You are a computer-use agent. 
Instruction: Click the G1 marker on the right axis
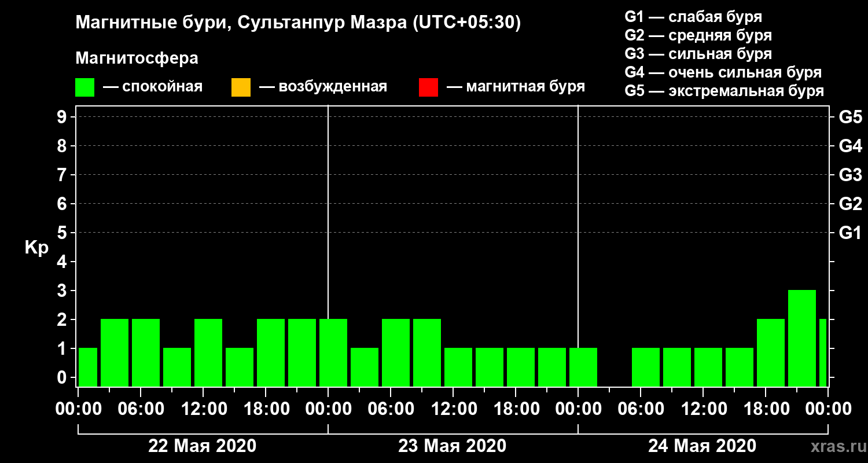[851, 233]
